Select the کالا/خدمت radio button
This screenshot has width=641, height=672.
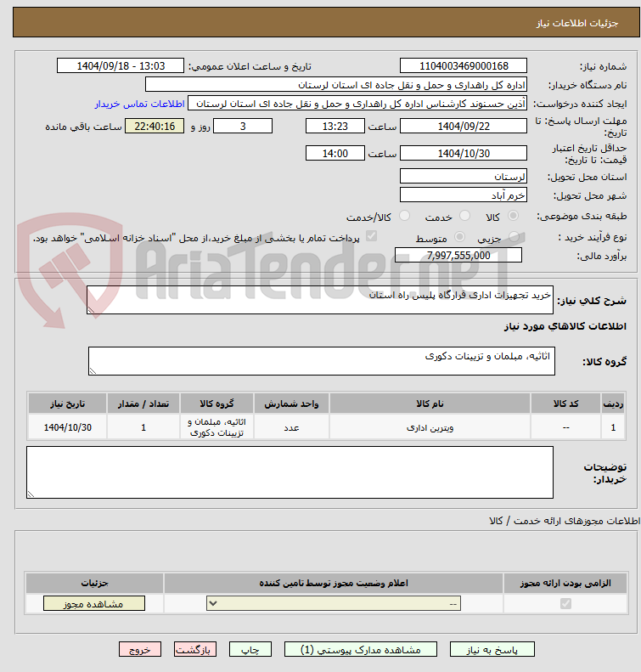(404, 216)
